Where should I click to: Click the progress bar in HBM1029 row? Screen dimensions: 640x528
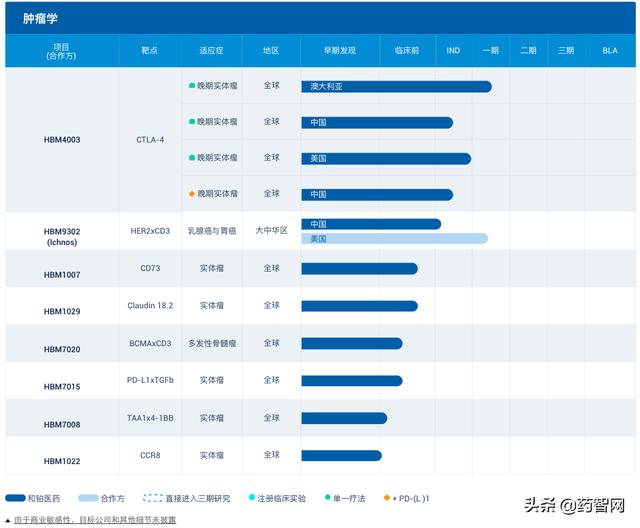click(x=360, y=306)
